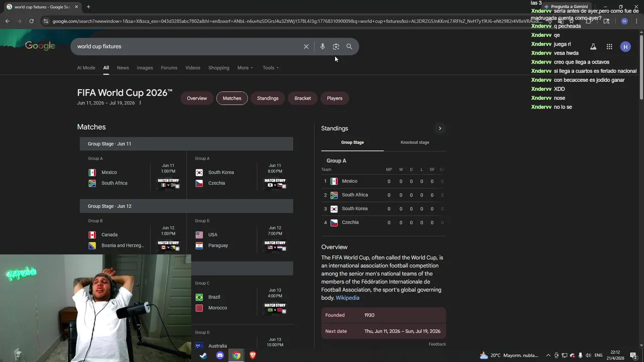644x362 pixels.
Task: Select Czechia row in Group A standings
Action: (x=383, y=222)
